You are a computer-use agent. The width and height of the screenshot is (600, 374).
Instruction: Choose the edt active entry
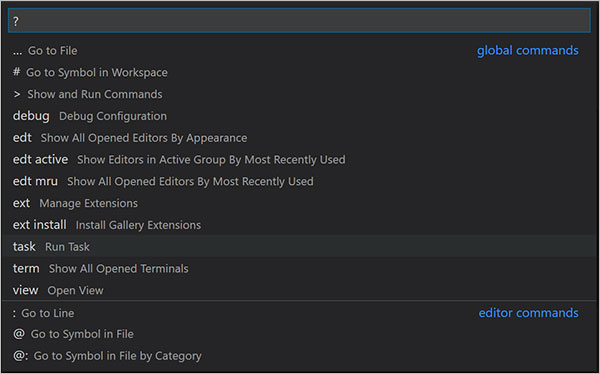coord(299,160)
